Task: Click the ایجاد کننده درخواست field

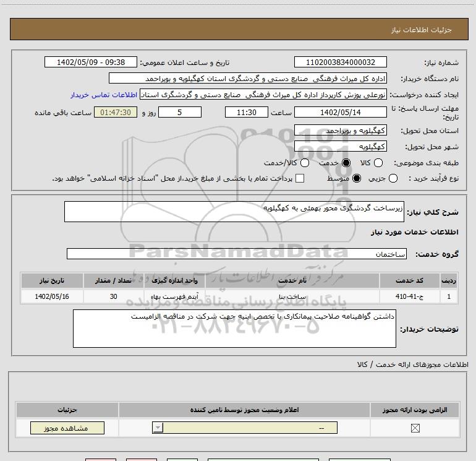Action: tap(263, 95)
